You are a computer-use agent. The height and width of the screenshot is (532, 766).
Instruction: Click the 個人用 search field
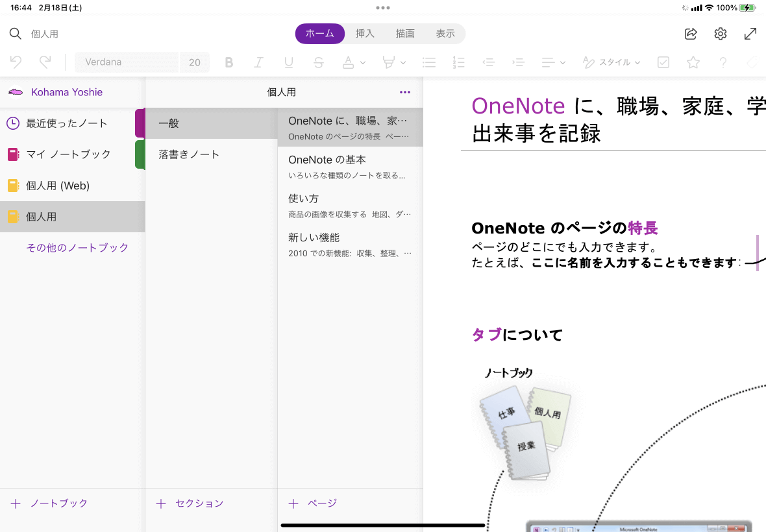pyautogui.click(x=45, y=34)
